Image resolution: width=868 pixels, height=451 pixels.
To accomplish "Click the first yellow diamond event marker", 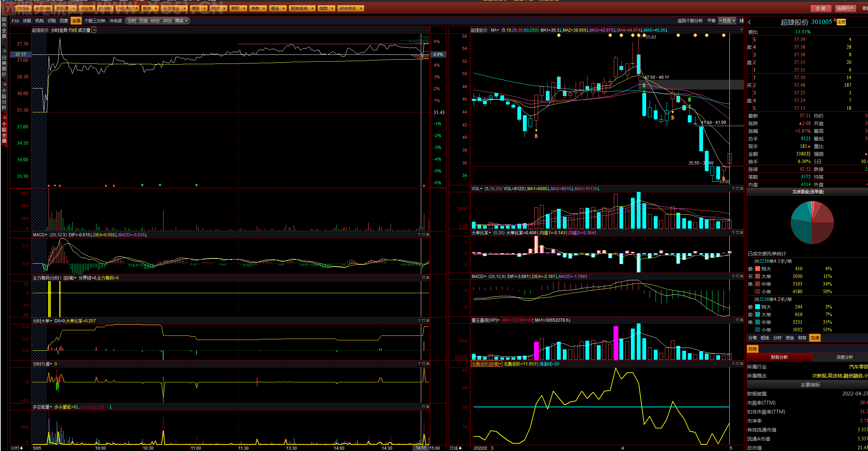I will pyautogui.click(x=559, y=35).
